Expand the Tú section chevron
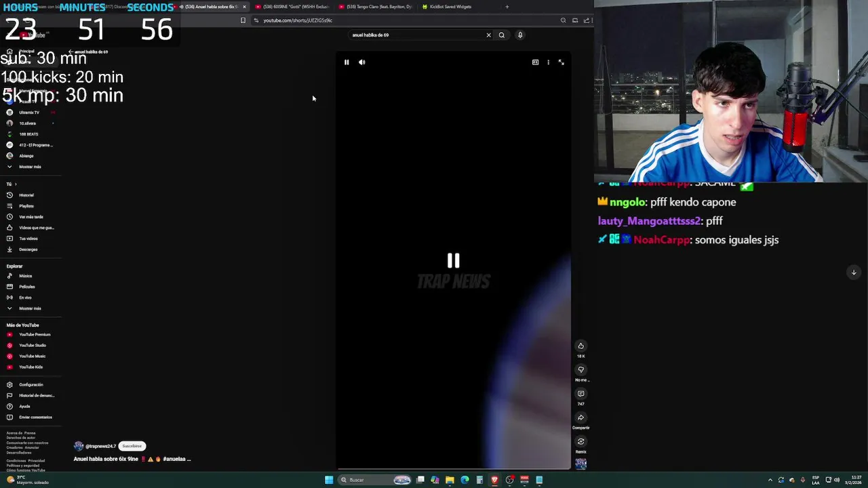The width and height of the screenshot is (868, 488). pos(16,184)
